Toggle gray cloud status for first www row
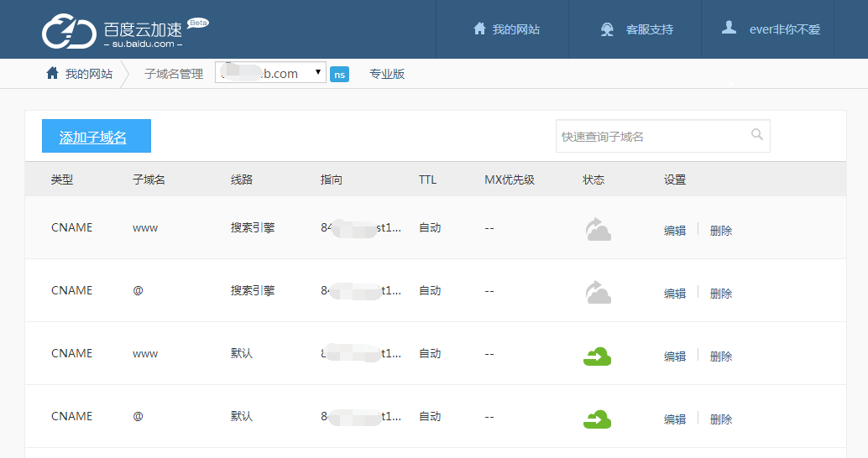This screenshot has width=868, height=458. pyautogui.click(x=597, y=229)
